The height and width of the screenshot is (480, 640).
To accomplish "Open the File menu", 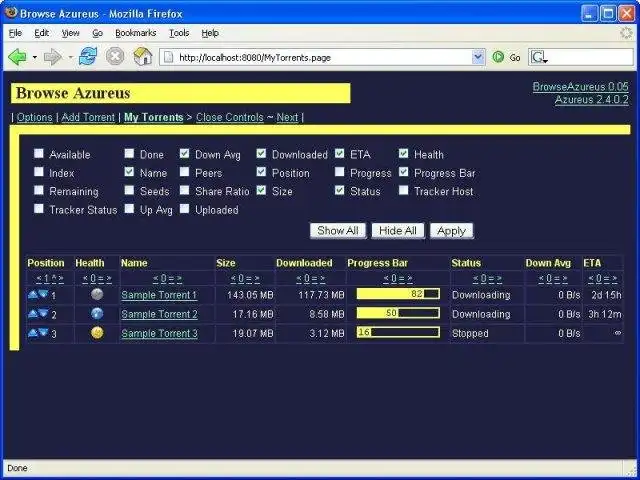I will click(15, 33).
